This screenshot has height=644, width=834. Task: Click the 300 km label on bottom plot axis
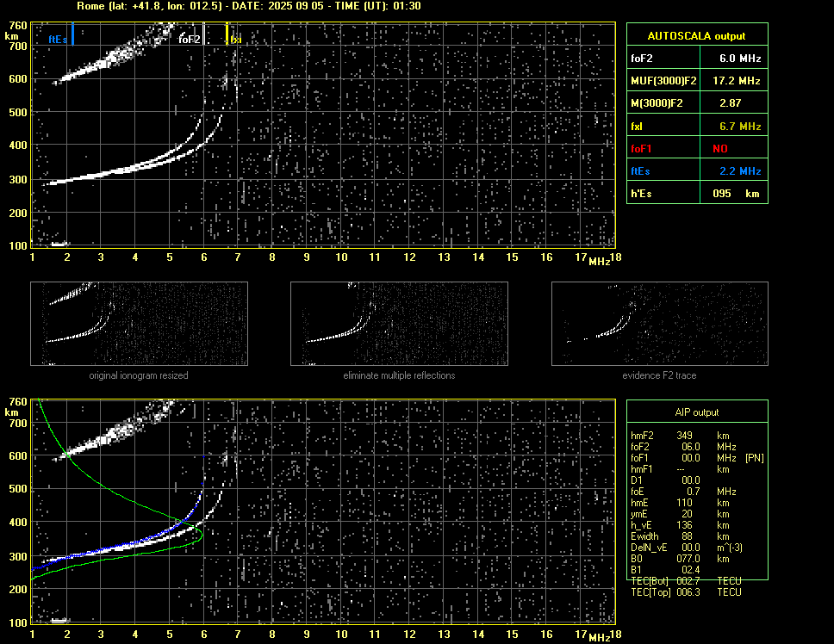coord(18,556)
